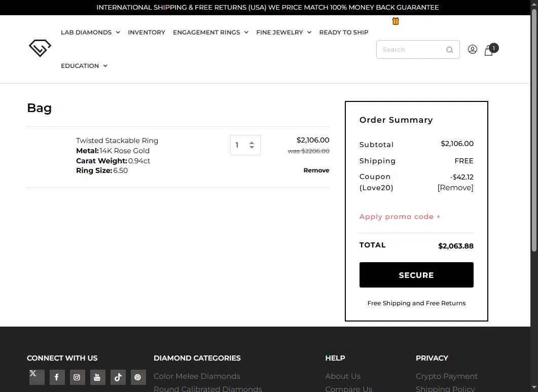Click the Order Summary heading
Viewport: 538px width, 392px height.
point(396,120)
